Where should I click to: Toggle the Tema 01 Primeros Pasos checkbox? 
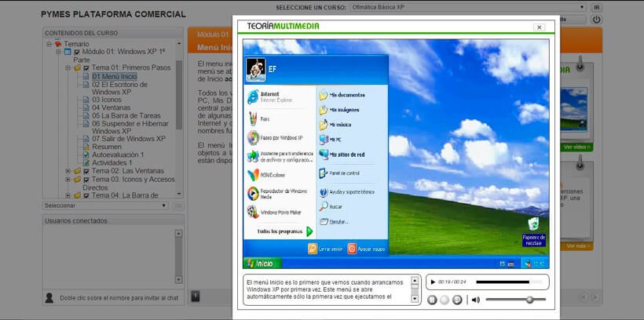click(x=86, y=68)
